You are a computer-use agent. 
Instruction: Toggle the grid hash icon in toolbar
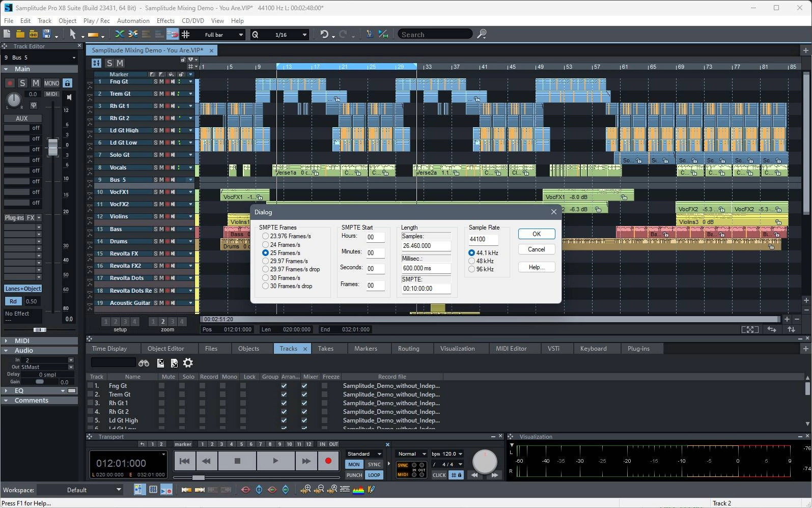pyautogui.click(x=186, y=34)
